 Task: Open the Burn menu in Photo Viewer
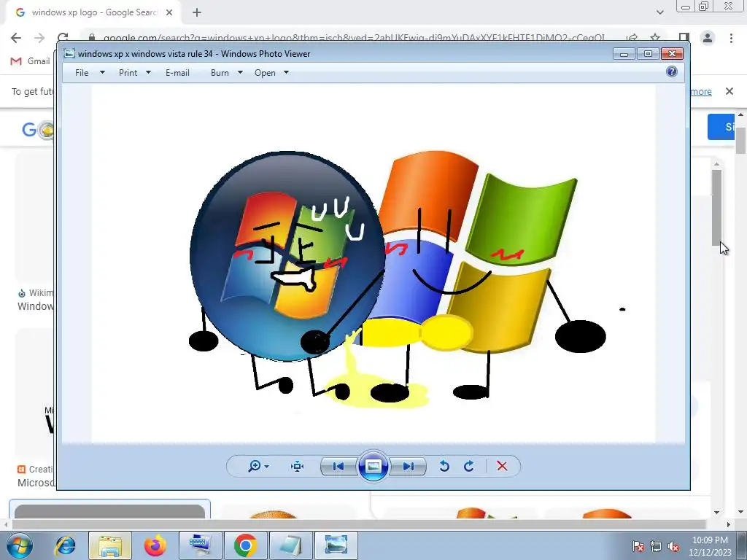pos(220,73)
